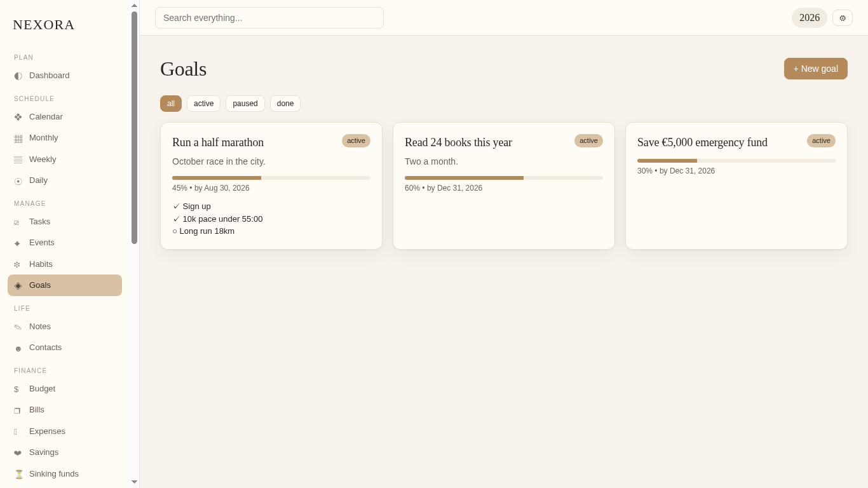The image size is (868, 488).
Task: Navigate to Events
Action: 65,243
